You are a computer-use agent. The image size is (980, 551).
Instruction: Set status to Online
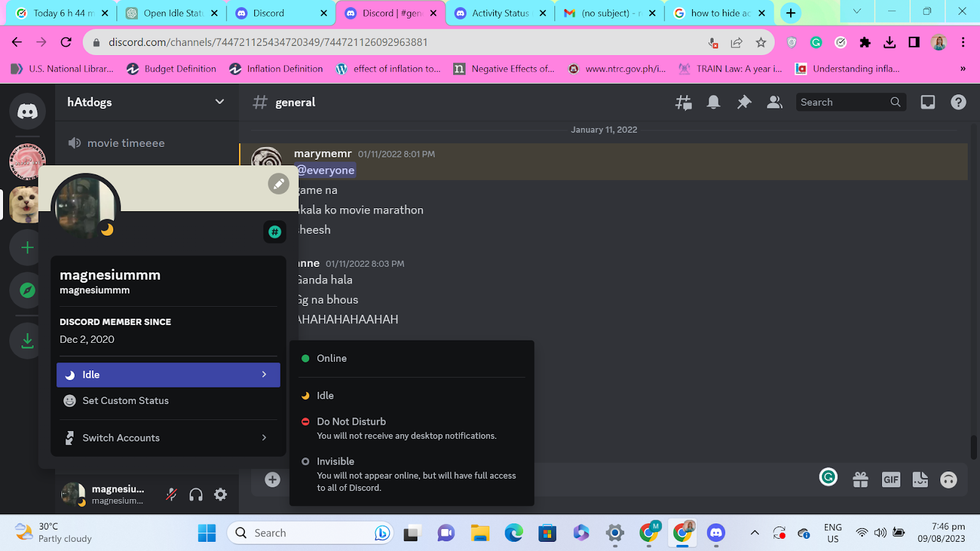pyautogui.click(x=412, y=358)
